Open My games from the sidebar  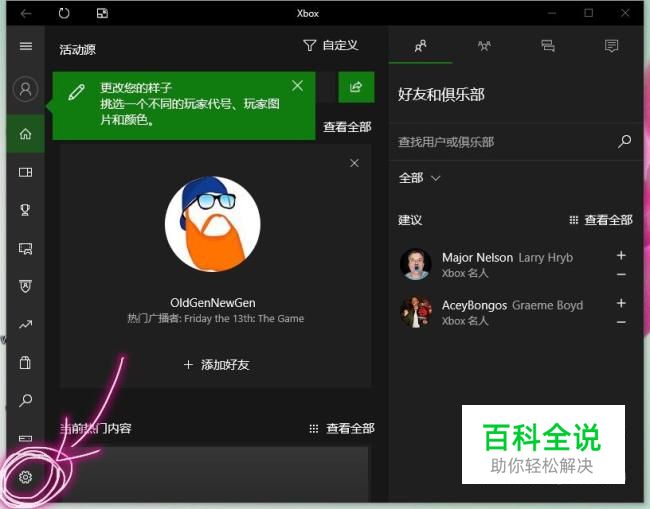[x=26, y=172]
